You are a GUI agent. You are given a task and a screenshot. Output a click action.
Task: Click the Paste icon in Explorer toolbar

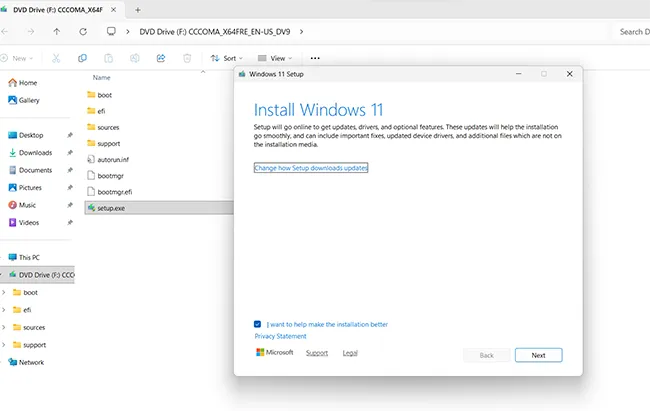108,58
